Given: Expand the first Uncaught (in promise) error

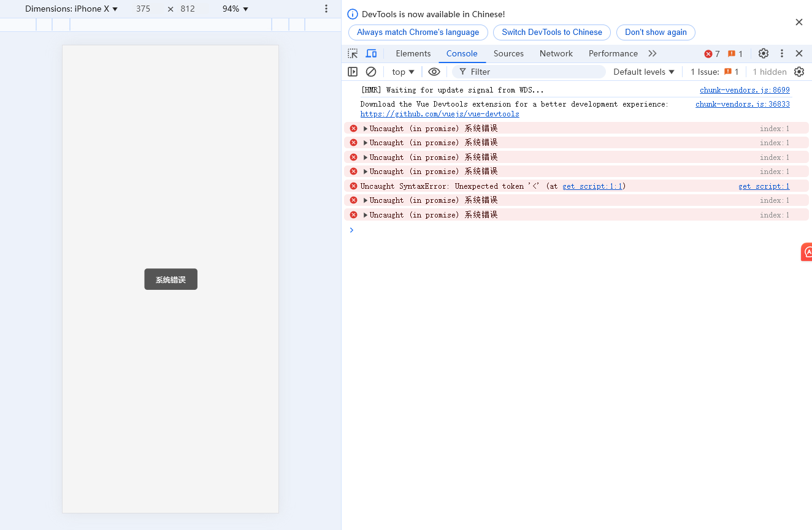Looking at the screenshot, I should 366,129.
